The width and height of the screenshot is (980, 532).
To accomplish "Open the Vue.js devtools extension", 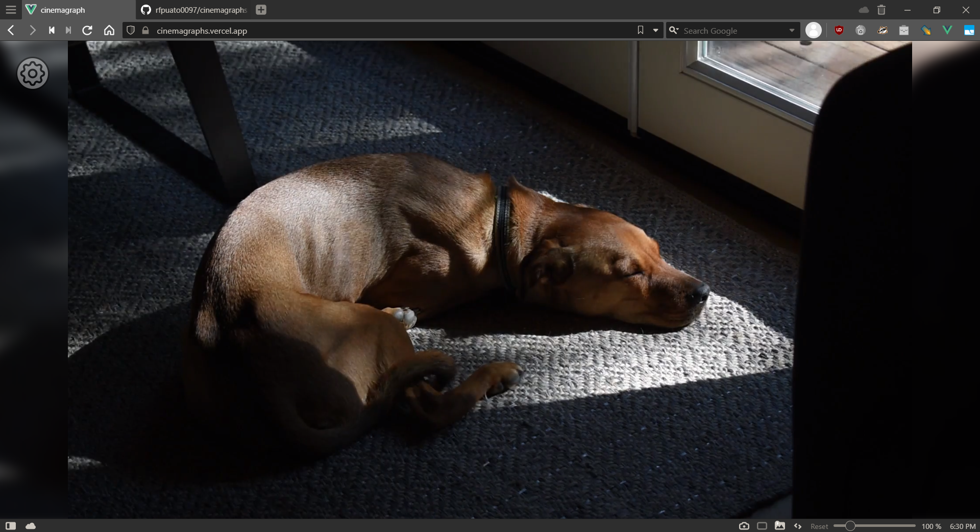I will [x=948, y=30].
